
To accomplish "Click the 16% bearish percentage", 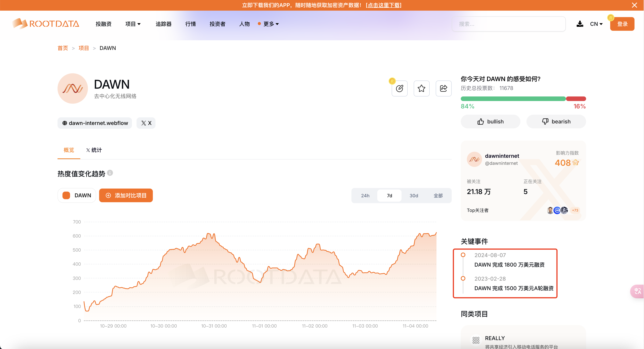I will (579, 106).
